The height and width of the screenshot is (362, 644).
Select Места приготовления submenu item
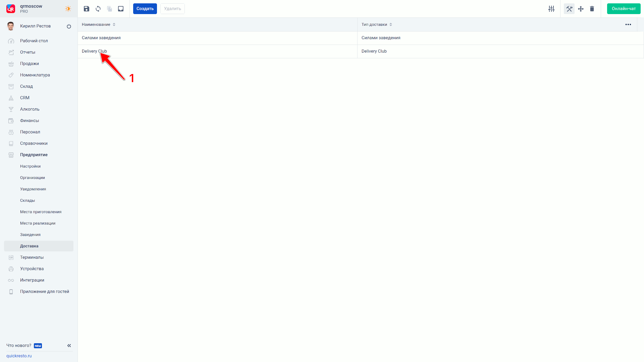pos(41,212)
